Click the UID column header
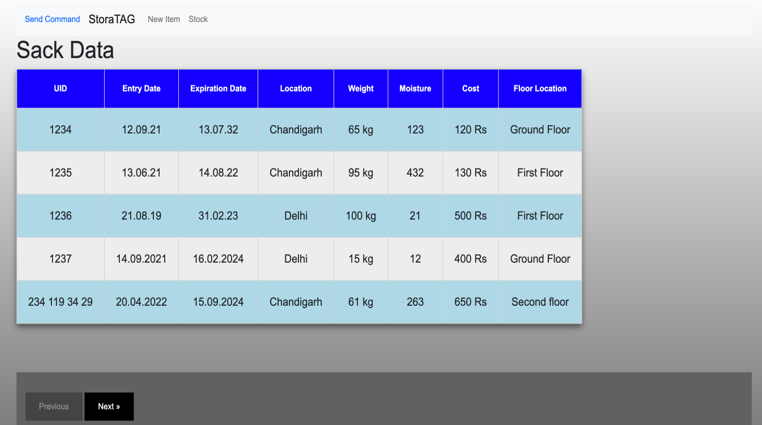Image resolution: width=762 pixels, height=425 pixels. click(x=60, y=88)
